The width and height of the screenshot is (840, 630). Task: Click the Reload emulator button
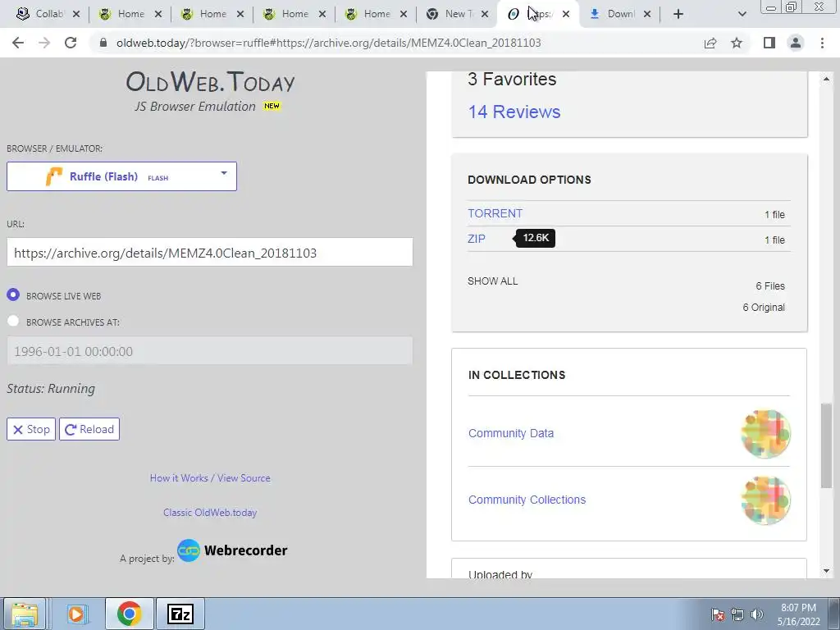(x=89, y=429)
